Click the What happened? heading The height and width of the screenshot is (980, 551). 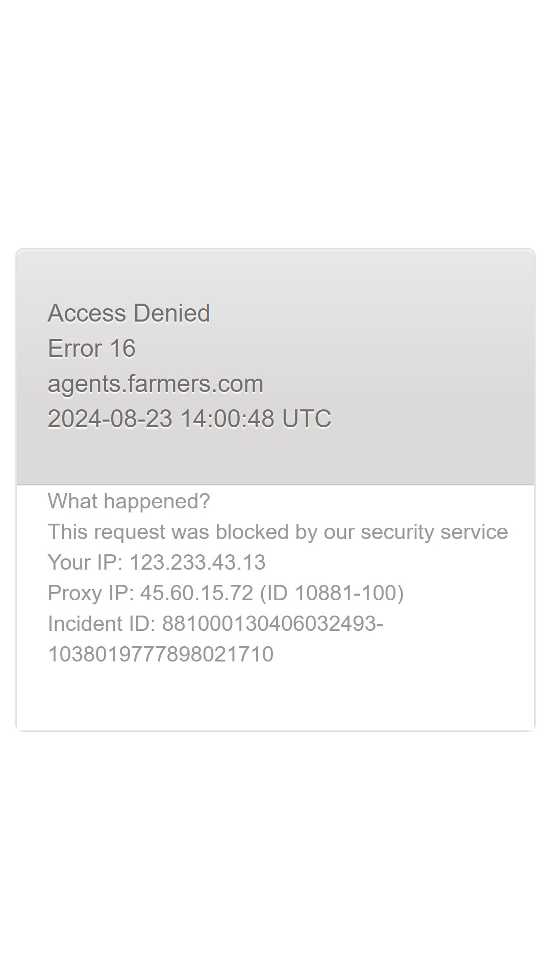coord(129,501)
